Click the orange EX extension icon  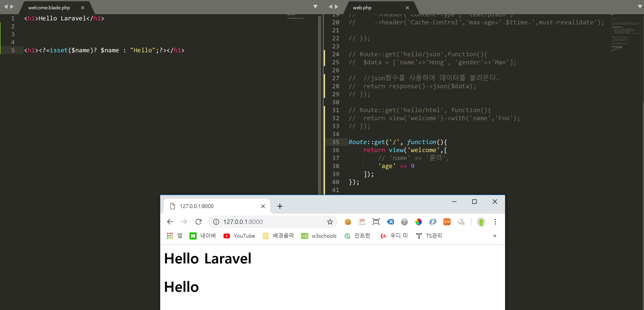coord(447,222)
